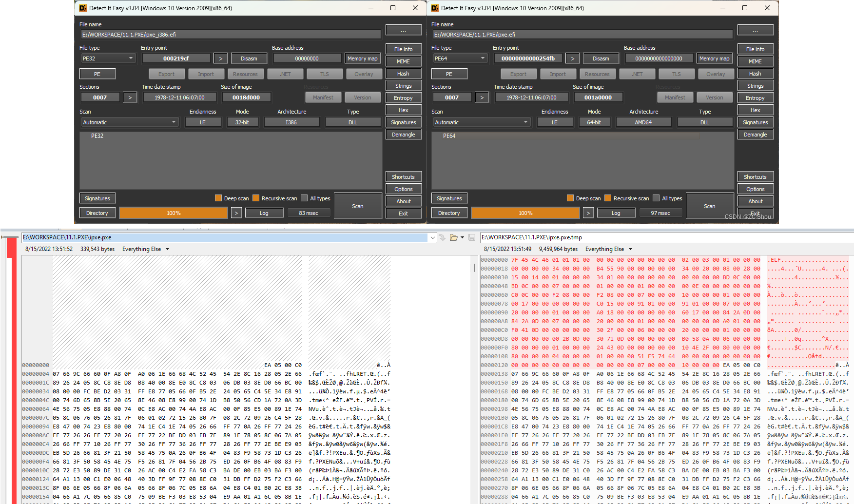Click Demangle in right window

pyautogui.click(x=755, y=135)
